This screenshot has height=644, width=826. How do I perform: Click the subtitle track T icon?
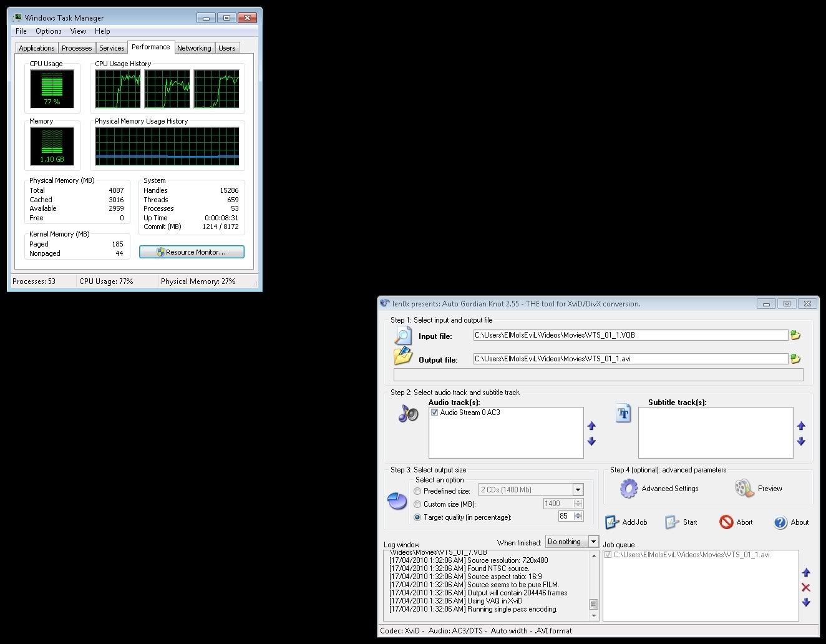point(623,412)
